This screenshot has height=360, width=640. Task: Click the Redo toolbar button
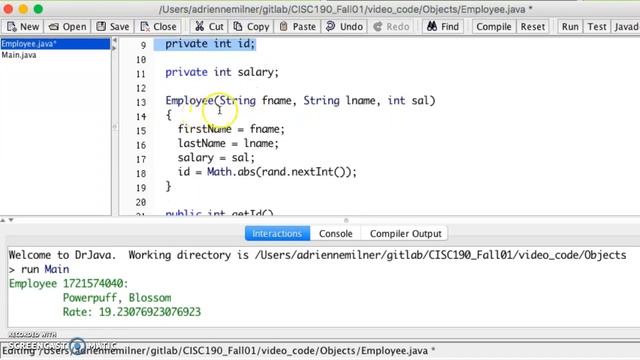391,27
